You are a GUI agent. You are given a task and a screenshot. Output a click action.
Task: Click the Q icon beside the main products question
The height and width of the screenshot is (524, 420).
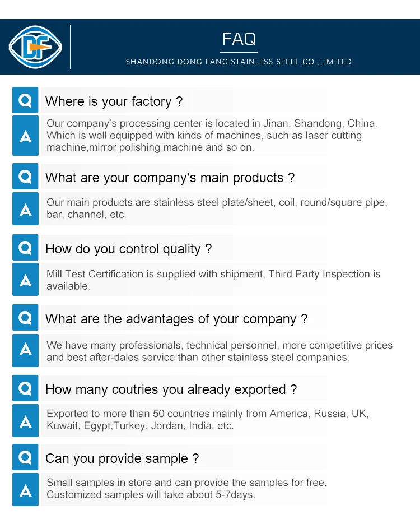tap(25, 177)
